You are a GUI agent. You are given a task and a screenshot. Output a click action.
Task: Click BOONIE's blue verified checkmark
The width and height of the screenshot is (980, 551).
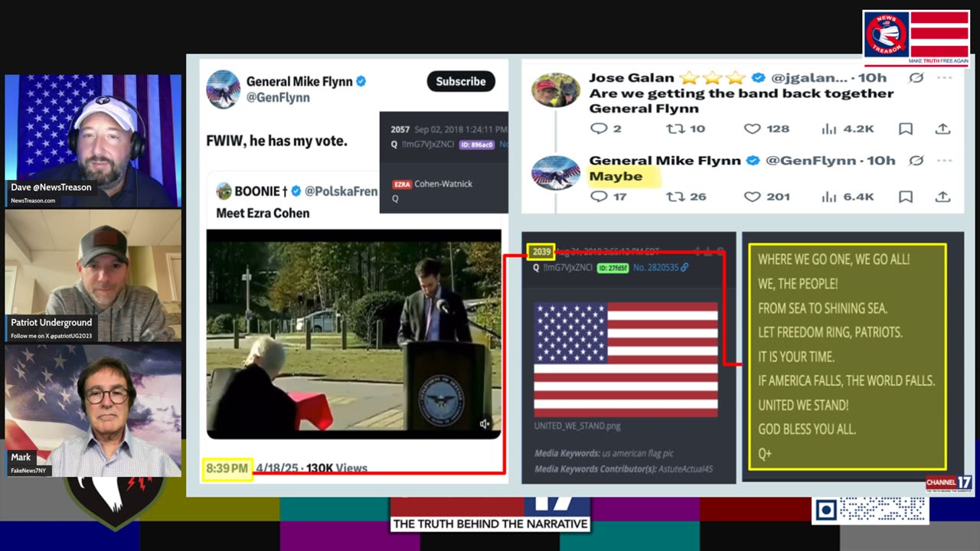coord(296,191)
